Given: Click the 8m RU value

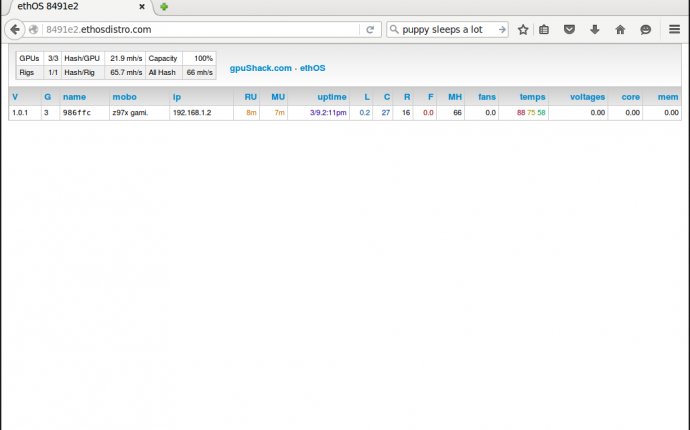Looking at the screenshot, I should pos(251,113).
